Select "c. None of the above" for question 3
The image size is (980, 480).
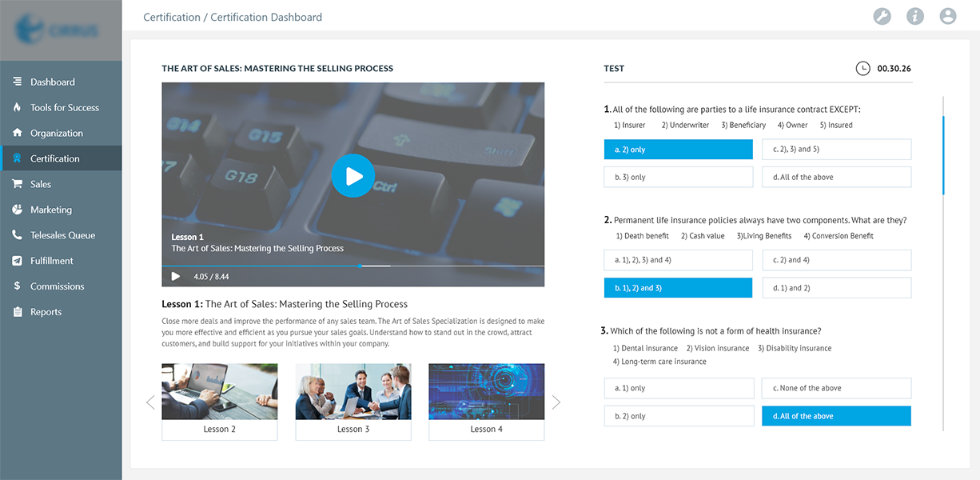835,389
